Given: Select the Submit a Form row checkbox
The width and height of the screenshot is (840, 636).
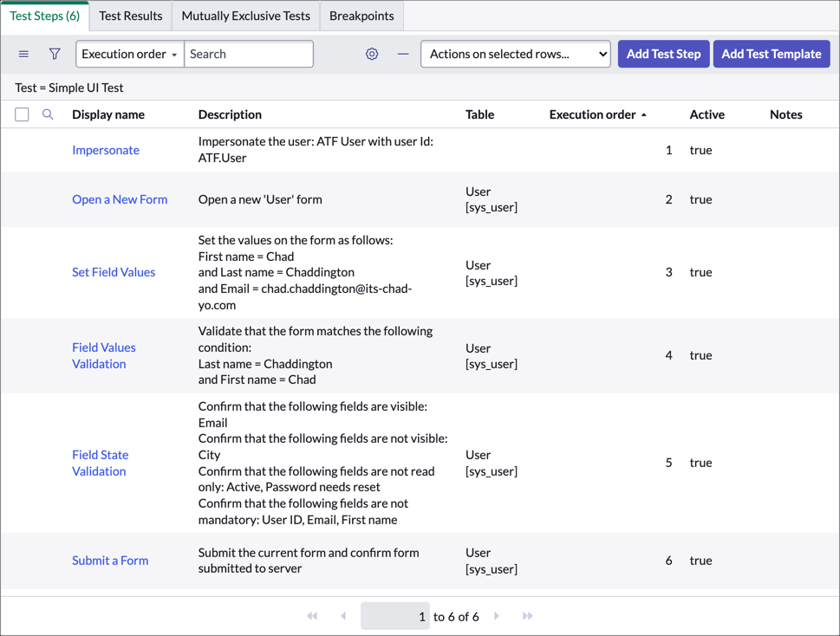Looking at the screenshot, I should coord(22,561).
